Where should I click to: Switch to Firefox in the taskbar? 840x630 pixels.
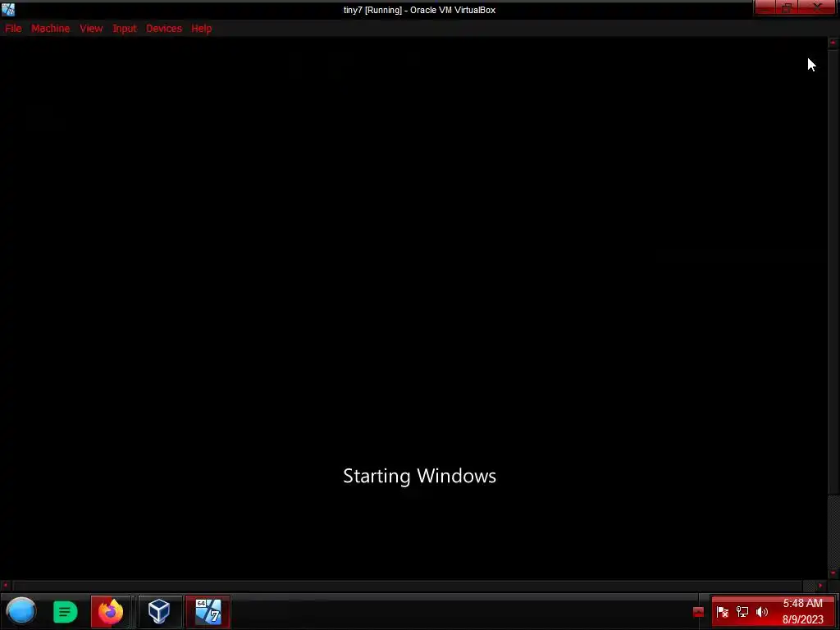click(111, 611)
